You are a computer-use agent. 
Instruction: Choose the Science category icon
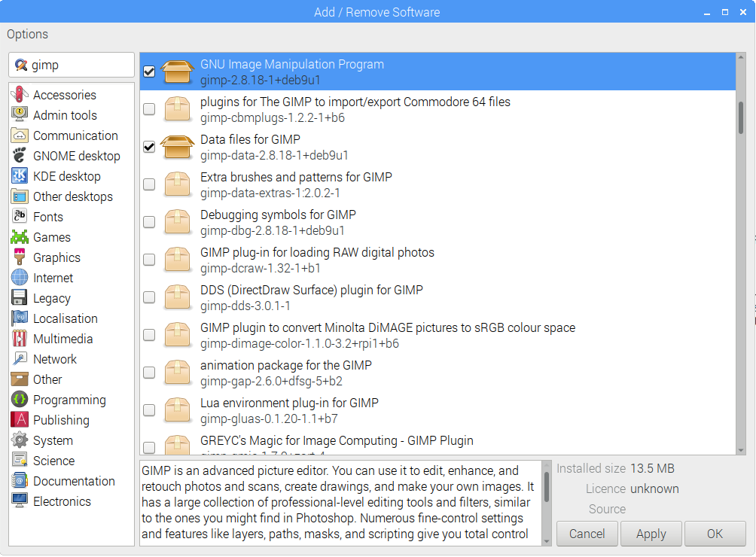point(20,461)
